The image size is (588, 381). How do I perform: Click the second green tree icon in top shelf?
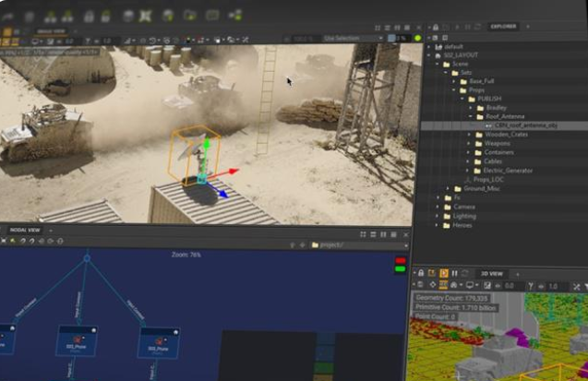point(67,16)
